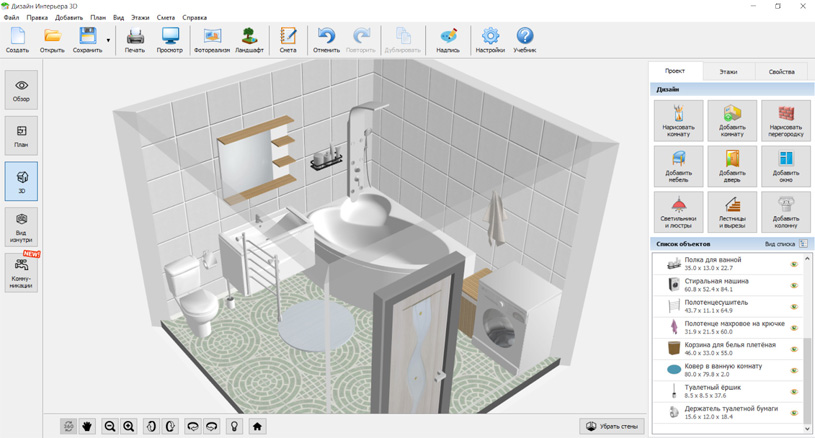This screenshot has height=438, width=815.
Task: Undo with the Отменить icon
Action: click(326, 39)
